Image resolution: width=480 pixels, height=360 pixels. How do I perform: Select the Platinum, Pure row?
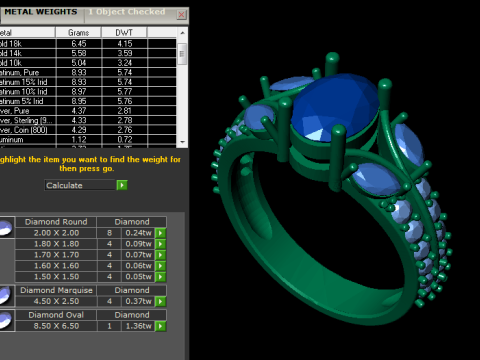point(88,73)
